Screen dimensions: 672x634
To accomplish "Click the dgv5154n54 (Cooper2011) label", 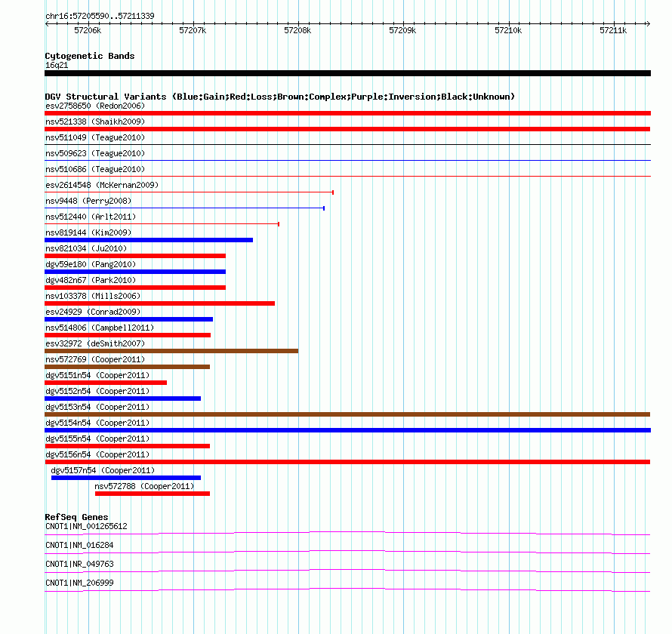I will 97,423.
